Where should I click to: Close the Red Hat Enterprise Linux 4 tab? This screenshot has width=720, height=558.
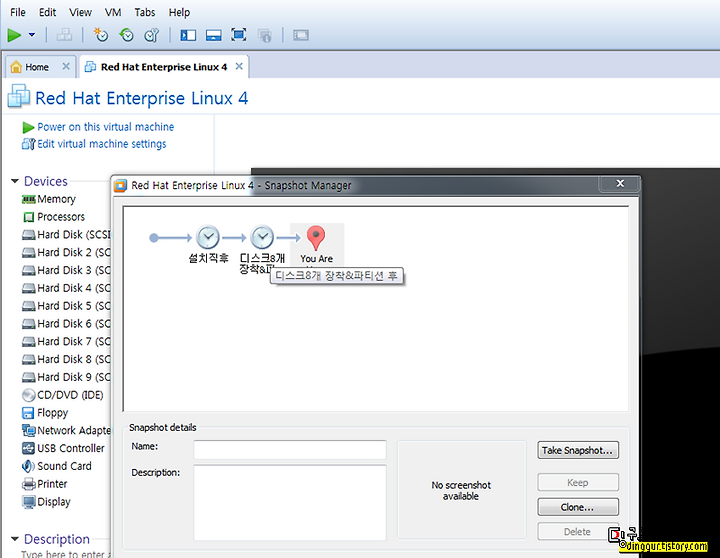coord(239,66)
